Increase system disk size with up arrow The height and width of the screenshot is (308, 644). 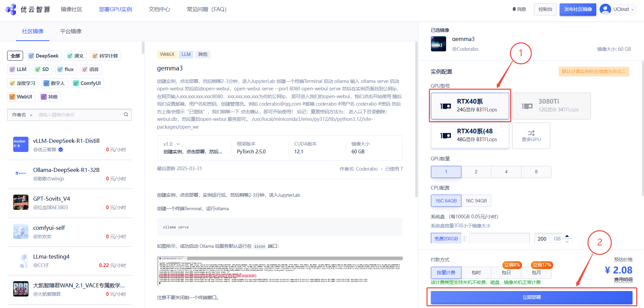pyautogui.click(x=567, y=236)
